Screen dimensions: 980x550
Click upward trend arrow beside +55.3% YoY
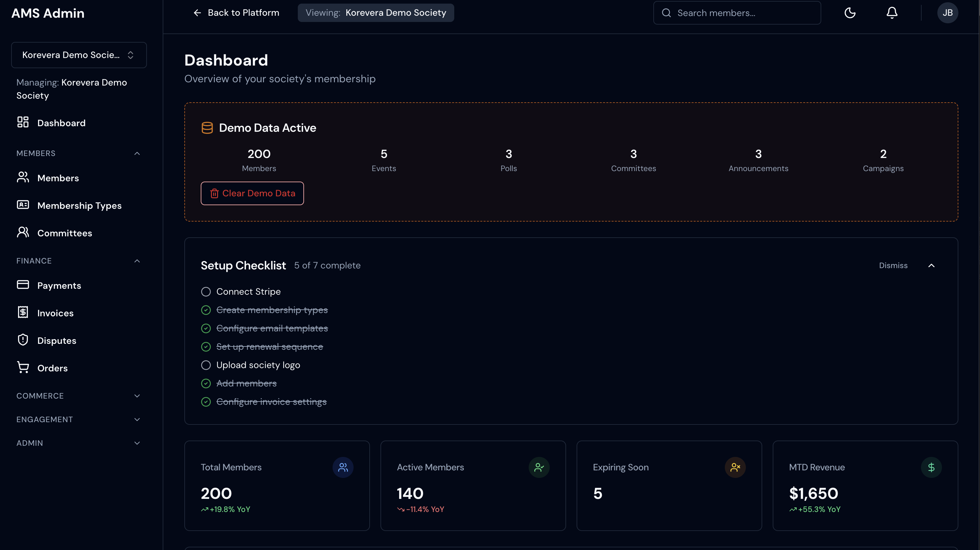793,509
